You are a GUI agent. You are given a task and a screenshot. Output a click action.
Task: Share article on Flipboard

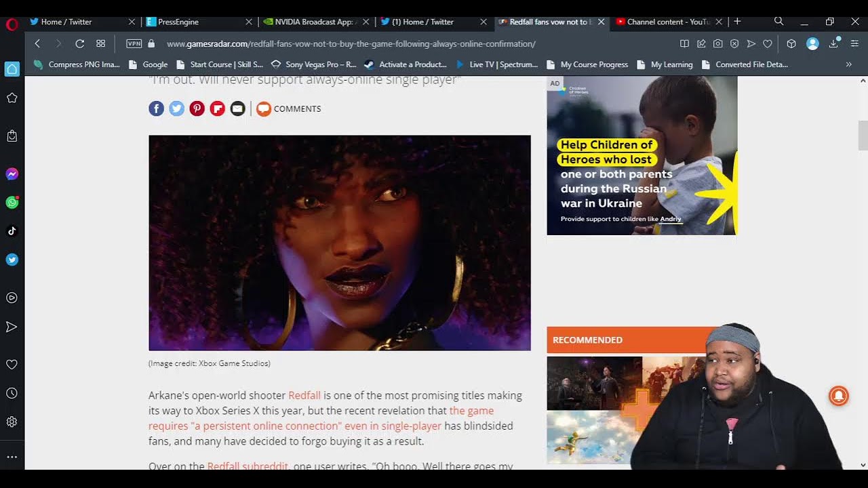[218, 108]
